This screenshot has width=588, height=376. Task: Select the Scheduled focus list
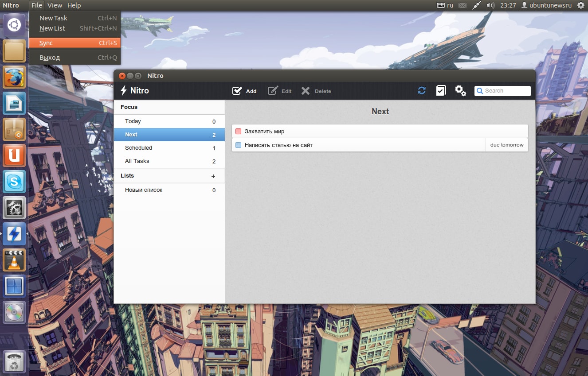(169, 148)
